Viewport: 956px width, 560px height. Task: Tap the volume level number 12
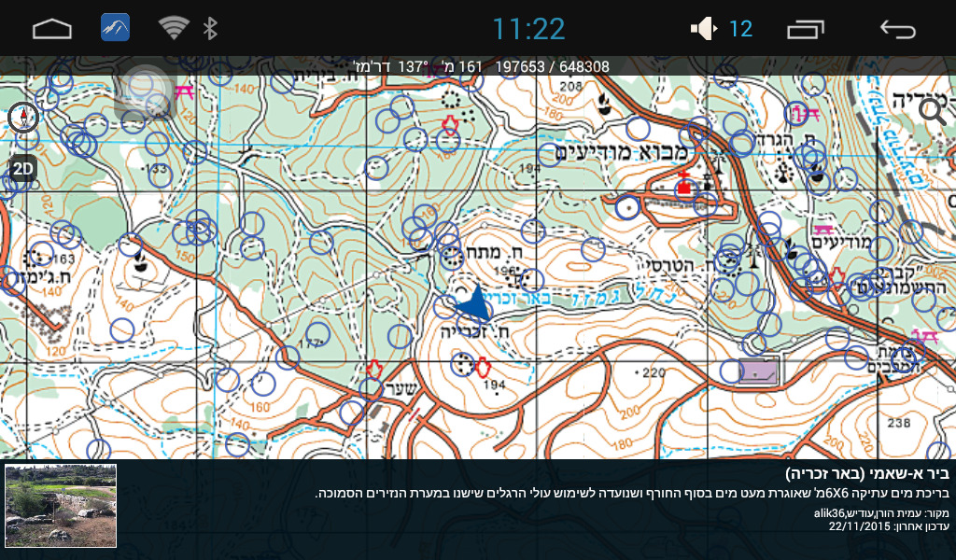[740, 29]
